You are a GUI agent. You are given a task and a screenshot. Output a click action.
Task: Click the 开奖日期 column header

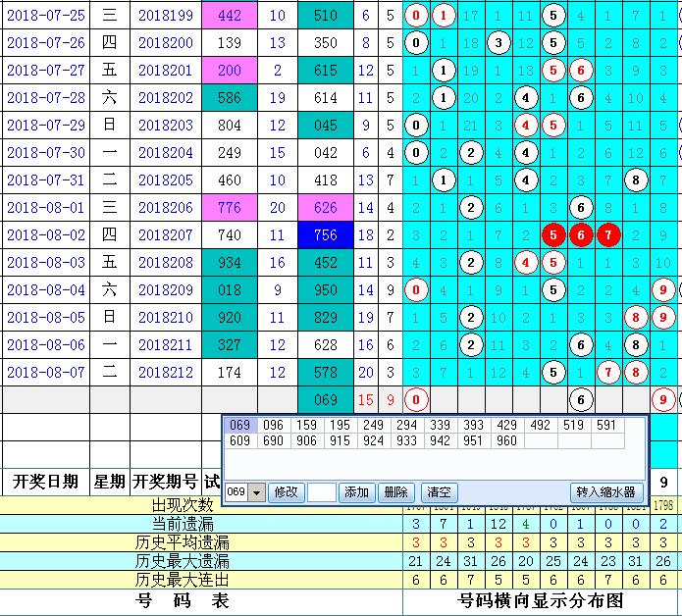(x=44, y=482)
